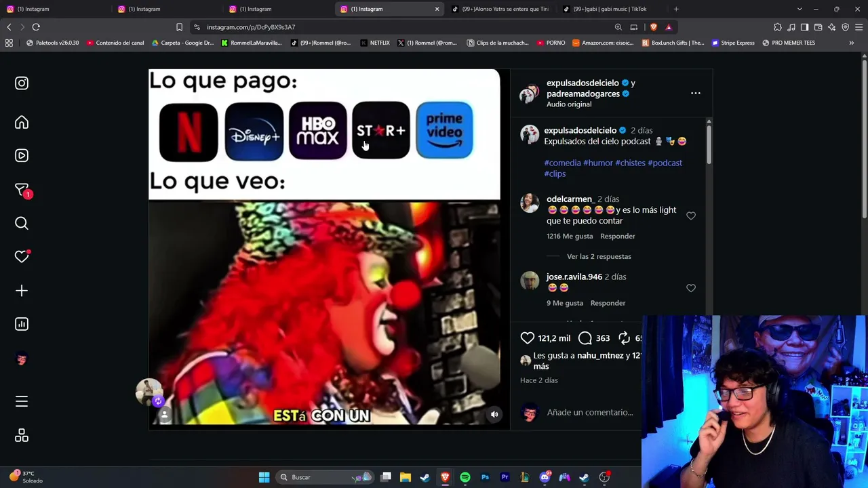868x488 pixels.
Task: Bookmark this page in the address bar
Action: point(179,27)
